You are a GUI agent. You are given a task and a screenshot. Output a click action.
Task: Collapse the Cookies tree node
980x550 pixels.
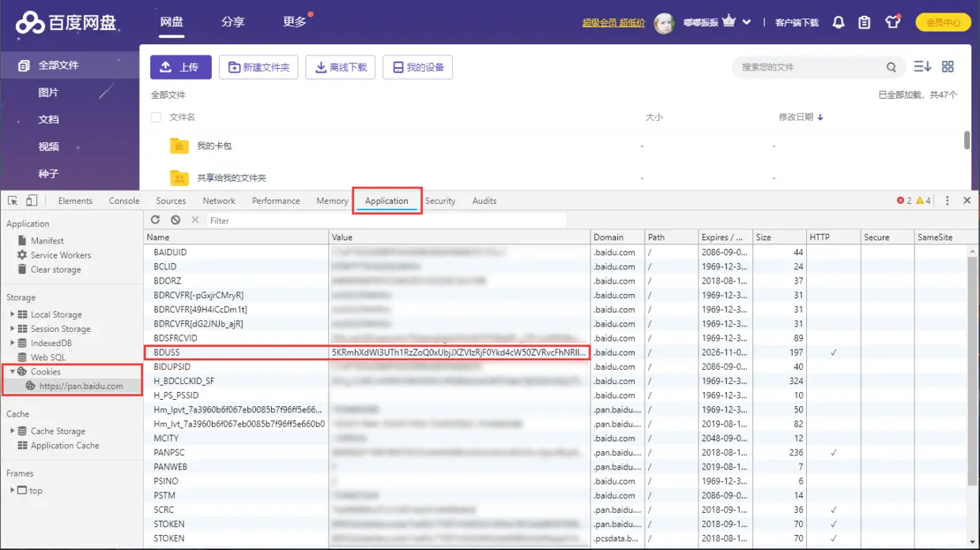point(12,371)
